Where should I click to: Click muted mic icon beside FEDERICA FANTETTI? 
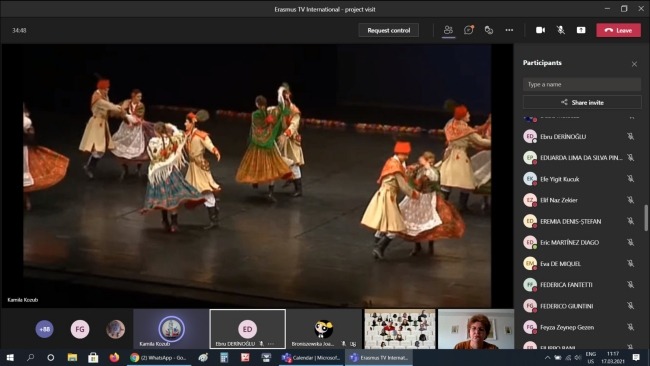631,285
